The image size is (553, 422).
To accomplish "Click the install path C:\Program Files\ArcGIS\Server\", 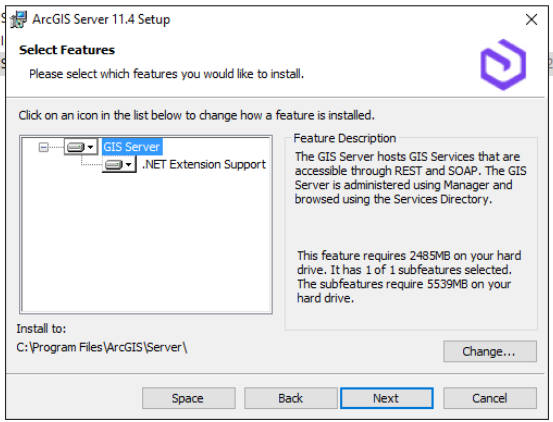I will (x=102, y=347).
